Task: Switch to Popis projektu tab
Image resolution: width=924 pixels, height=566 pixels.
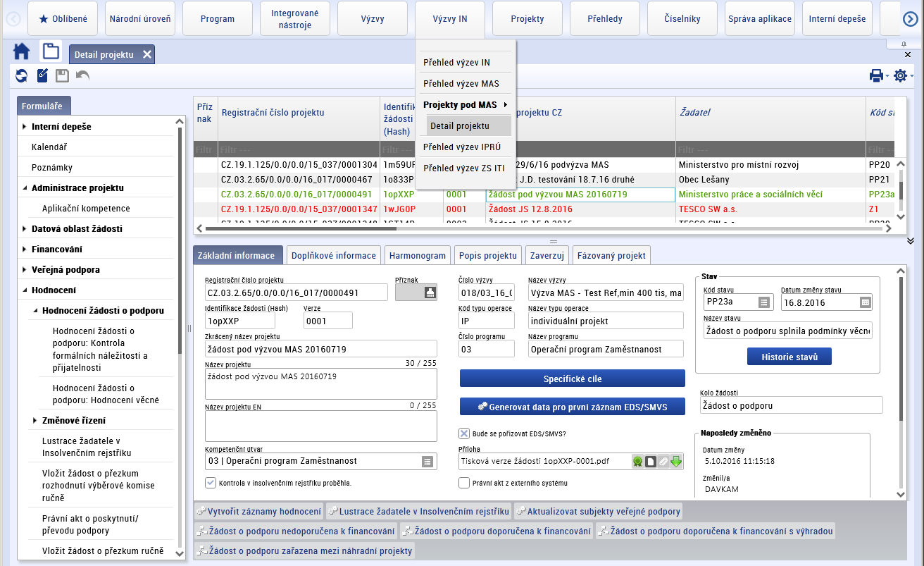Action: click(x=487, y=256)
